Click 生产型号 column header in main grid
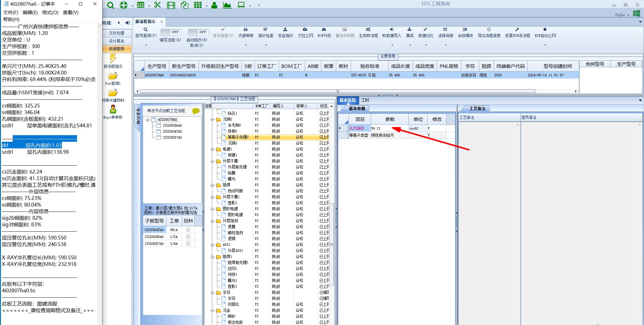644x325 pixels. pyautogui.click(x=157, y=66)
